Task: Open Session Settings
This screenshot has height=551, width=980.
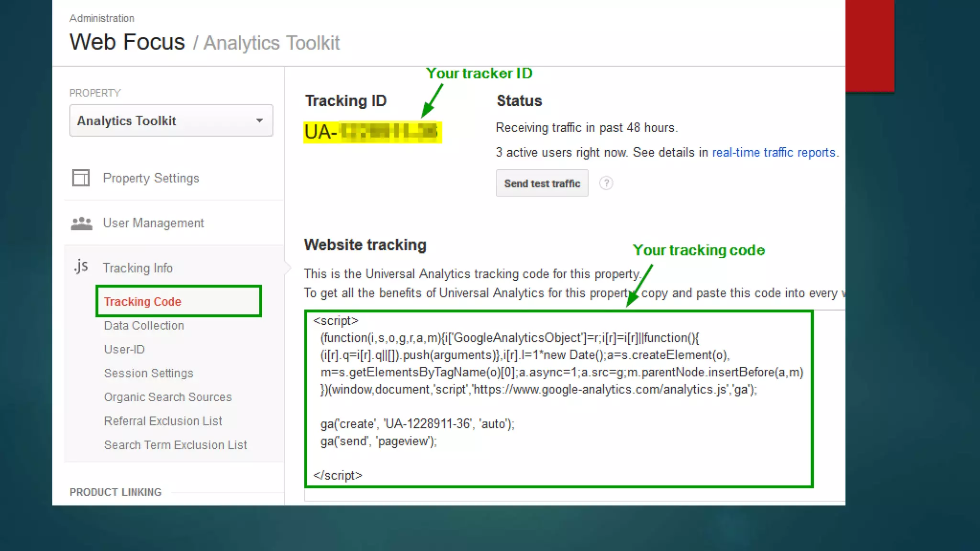Action: point(148,374)
